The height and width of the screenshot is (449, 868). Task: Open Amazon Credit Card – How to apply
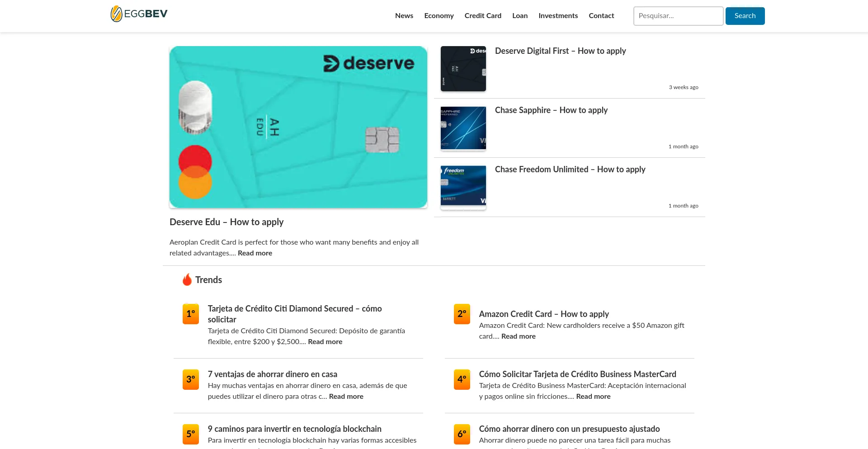coord(544,314)
